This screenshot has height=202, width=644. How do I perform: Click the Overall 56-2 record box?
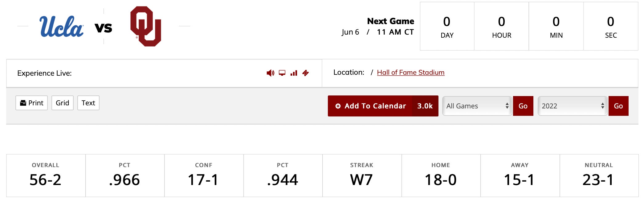[x=46, y=175]
